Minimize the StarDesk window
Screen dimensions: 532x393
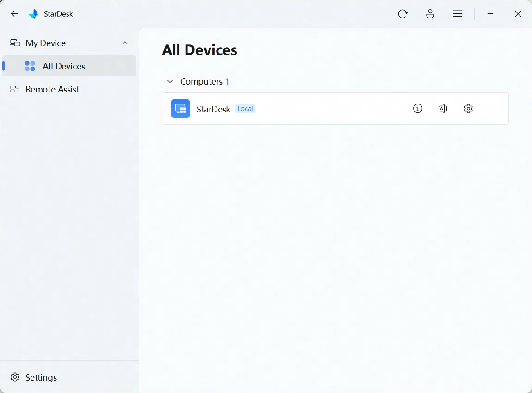(490, 14)
